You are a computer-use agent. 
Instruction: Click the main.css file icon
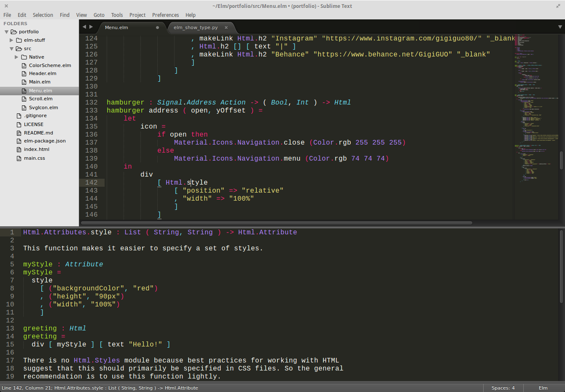pos(19,158)
